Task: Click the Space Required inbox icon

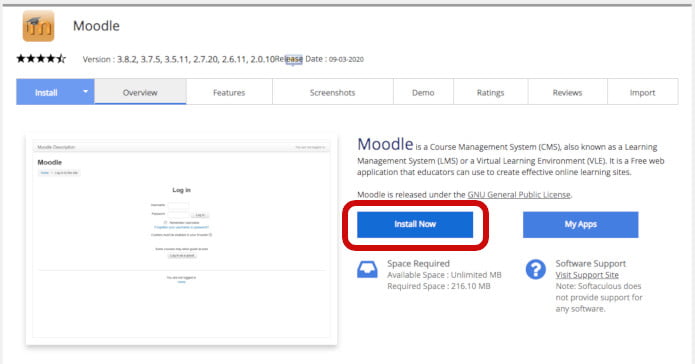Action: pyautogui.click(x=367, y=269)
